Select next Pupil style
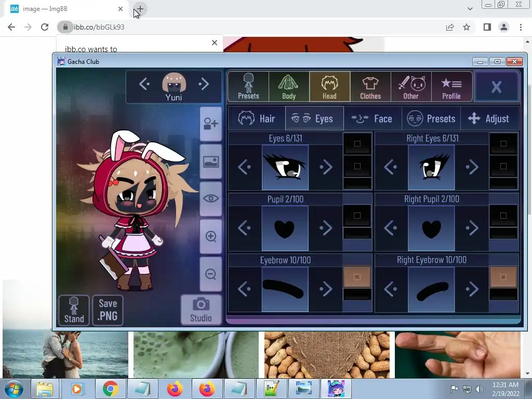The image size is (532, 399). (x=326, y=228)
